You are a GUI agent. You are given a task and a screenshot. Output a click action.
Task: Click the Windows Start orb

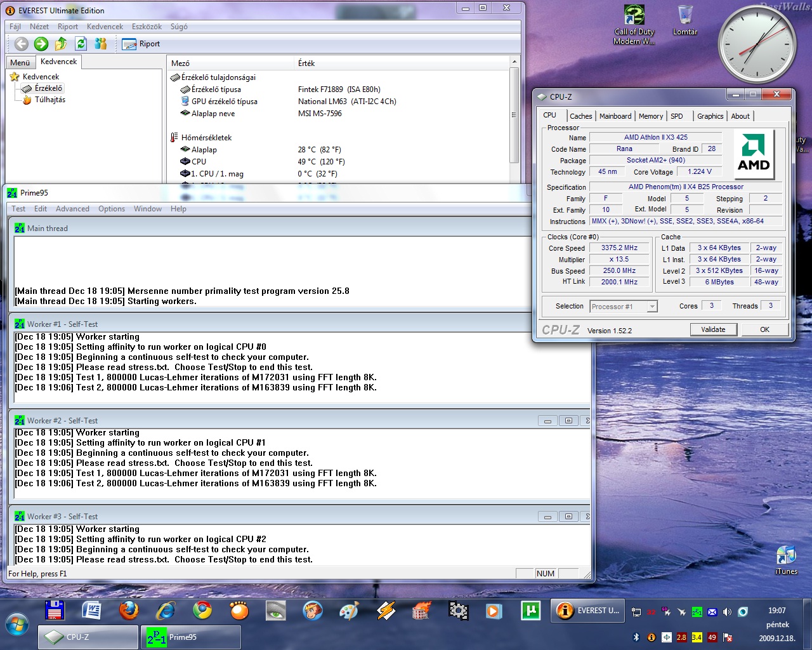click(17, 624)
